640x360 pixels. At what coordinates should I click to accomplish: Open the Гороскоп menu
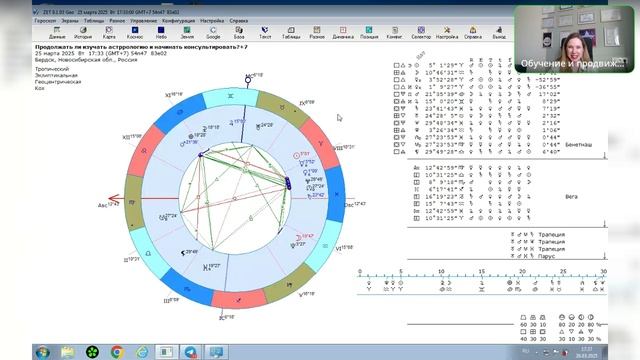45,20
